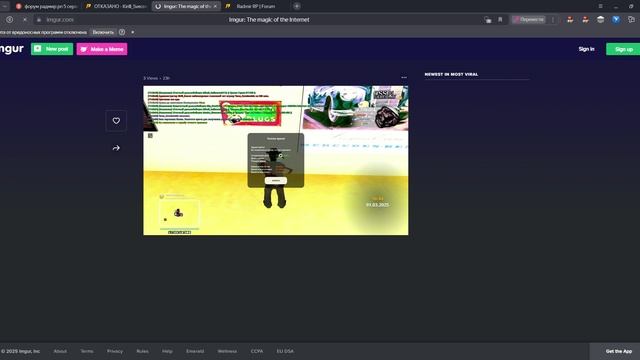The height and width of the screenshot is (360, 640).
Task: Click the Imgur page title in the title bar
Action: 269,20
